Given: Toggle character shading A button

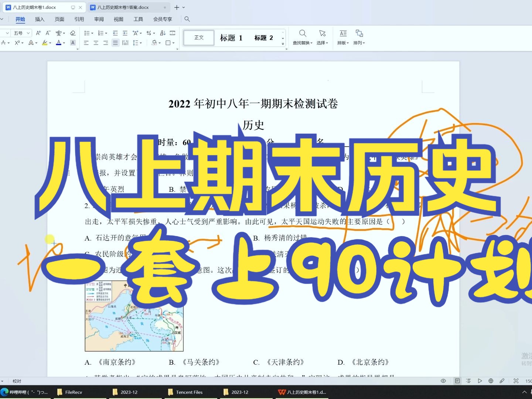Looking at the screenshot, I should coord(73,43).
